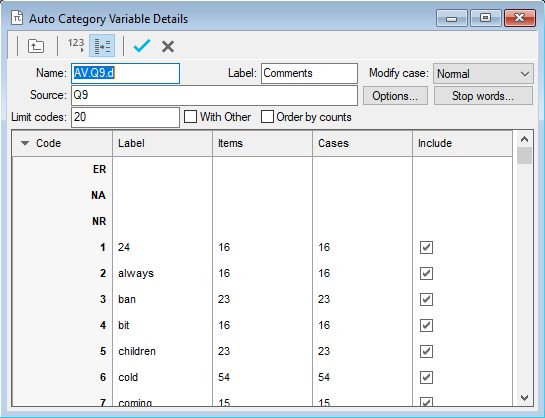
Task: Click code number 3 in Code column
Action: point(103,300)
